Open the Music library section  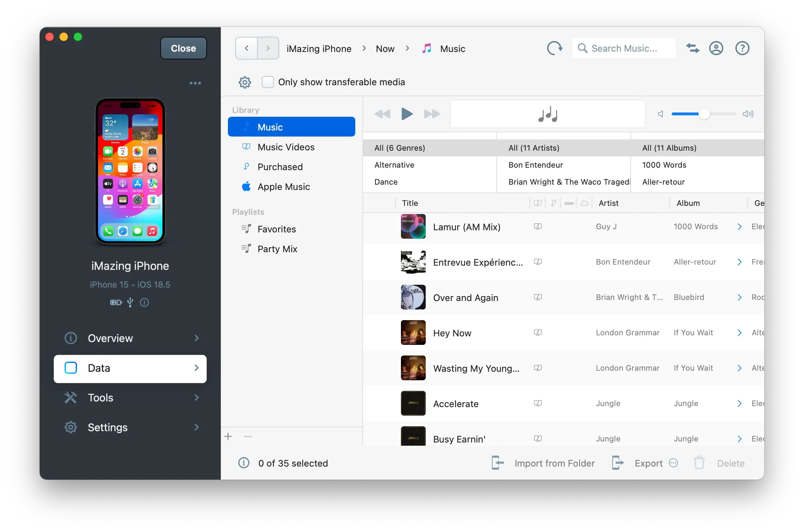[270, 127]
